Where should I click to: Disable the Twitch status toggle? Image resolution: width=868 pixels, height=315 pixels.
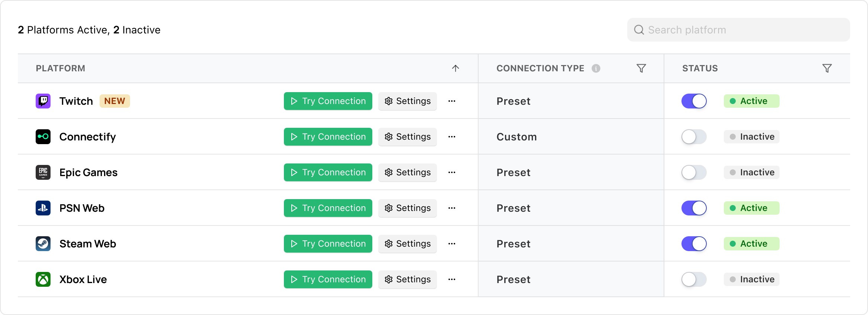(x=694, y=101)
